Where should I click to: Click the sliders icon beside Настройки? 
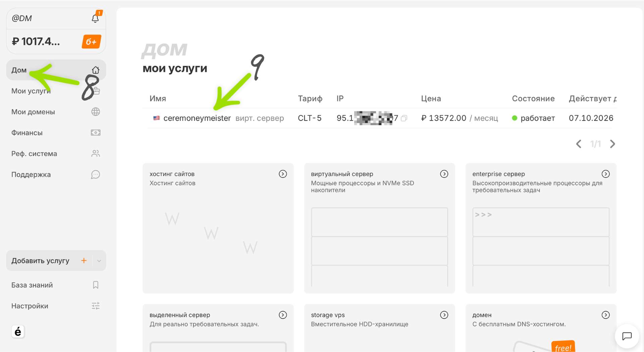pos(96,306)
